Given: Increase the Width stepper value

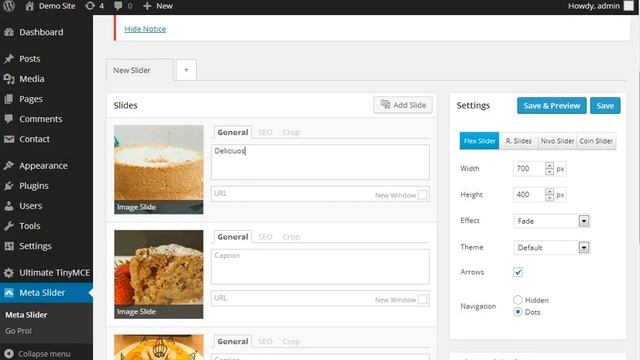Looking at the screenshot, I should [x=549, y=165].
